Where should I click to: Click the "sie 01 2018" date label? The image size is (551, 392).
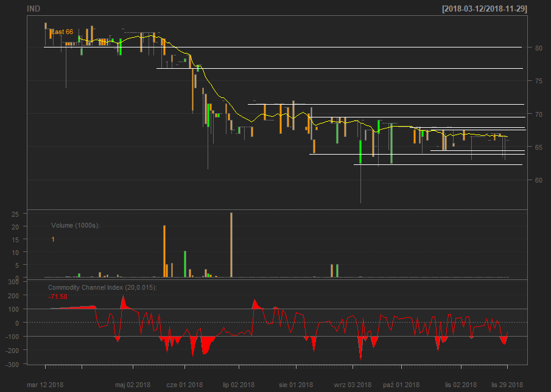pyautogui.click(x=296, y=385)
